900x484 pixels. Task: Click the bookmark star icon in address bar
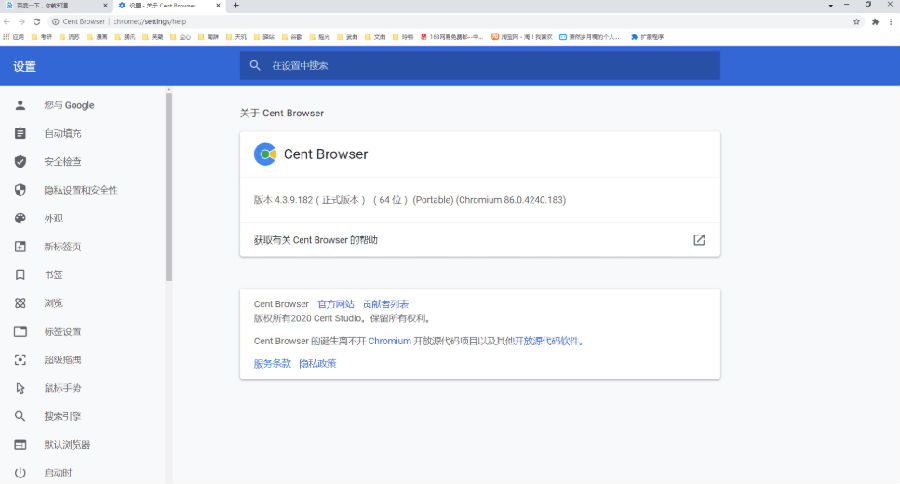[x=856, y=21]
